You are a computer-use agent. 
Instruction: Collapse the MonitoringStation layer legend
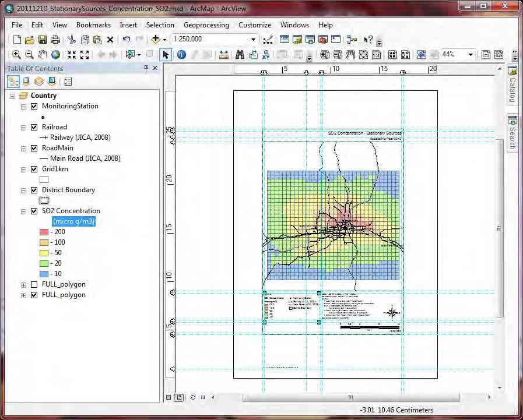(23, 107)
